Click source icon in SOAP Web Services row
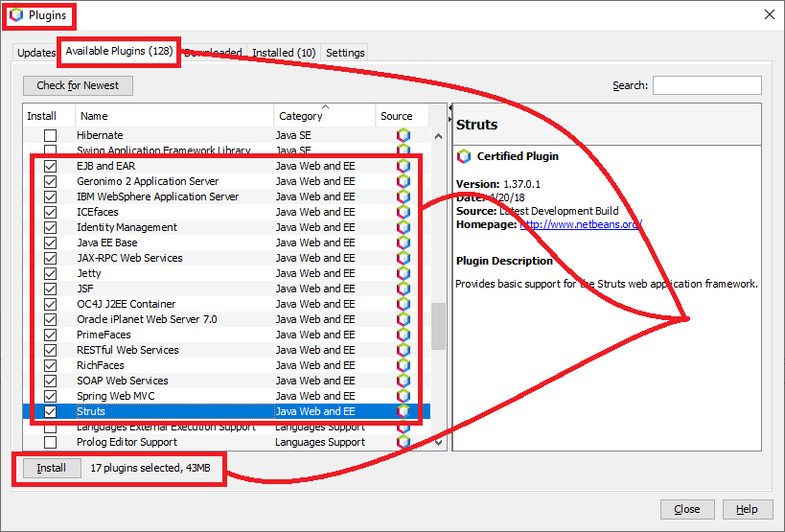 point(403,381)
